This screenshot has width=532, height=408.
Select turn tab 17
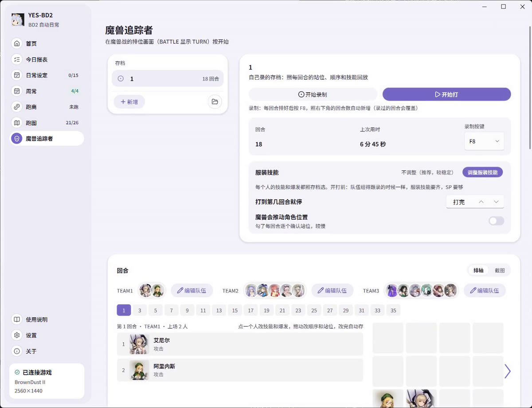pyautogui.click(x=250, y=311)
